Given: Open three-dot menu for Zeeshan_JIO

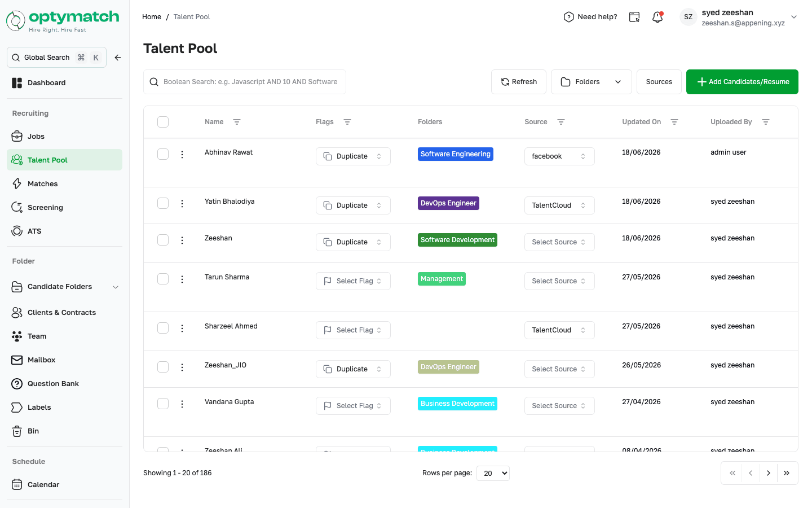Looking at the screenshot, I should (x=182, y=367).
